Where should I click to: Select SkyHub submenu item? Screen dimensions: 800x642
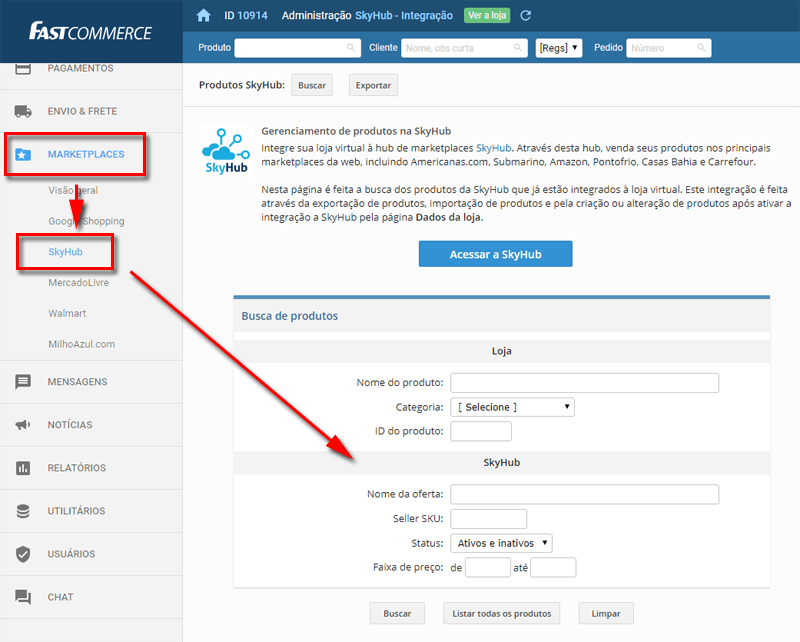65,252
